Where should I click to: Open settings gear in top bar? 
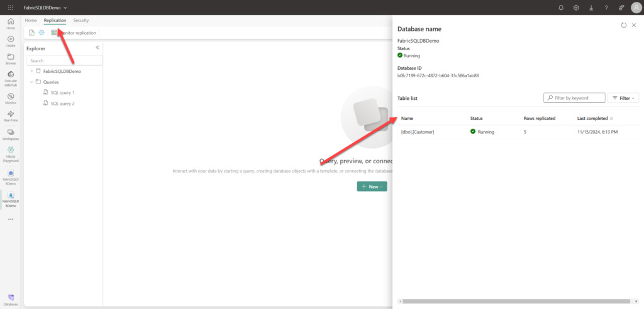(576, 8)
